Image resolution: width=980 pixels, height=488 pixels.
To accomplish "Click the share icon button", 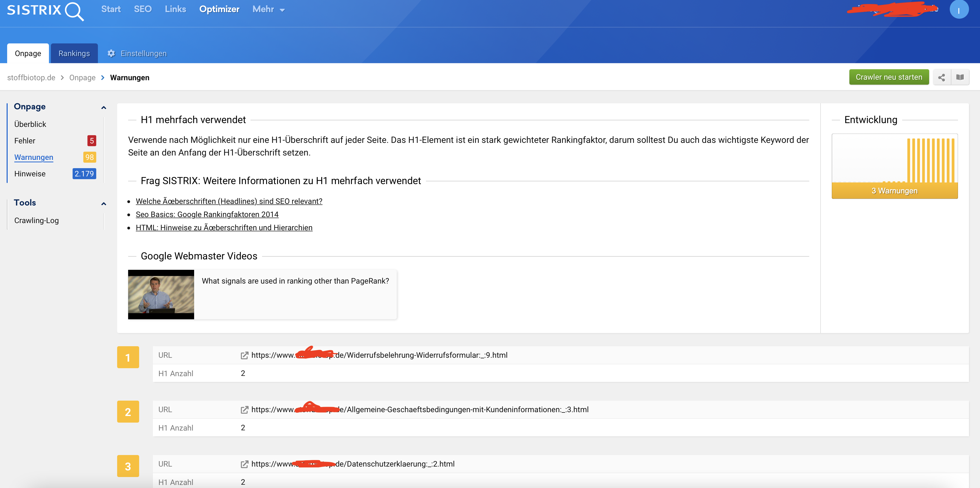I will click(942, 77).
